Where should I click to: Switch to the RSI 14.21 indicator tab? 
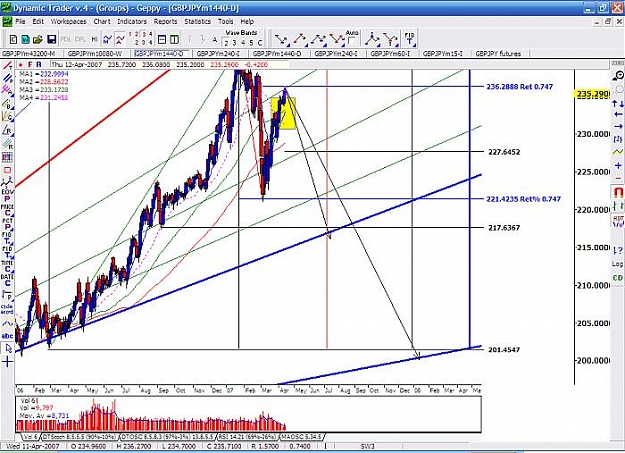(x=247, y=437)
